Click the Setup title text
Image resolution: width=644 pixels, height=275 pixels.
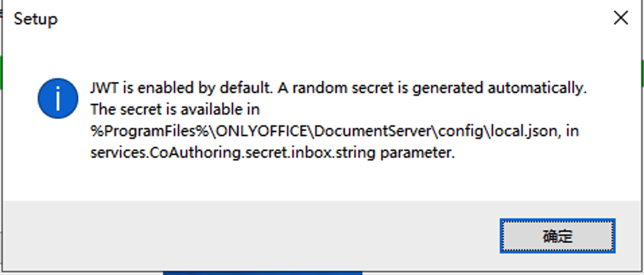coord(36,19)
